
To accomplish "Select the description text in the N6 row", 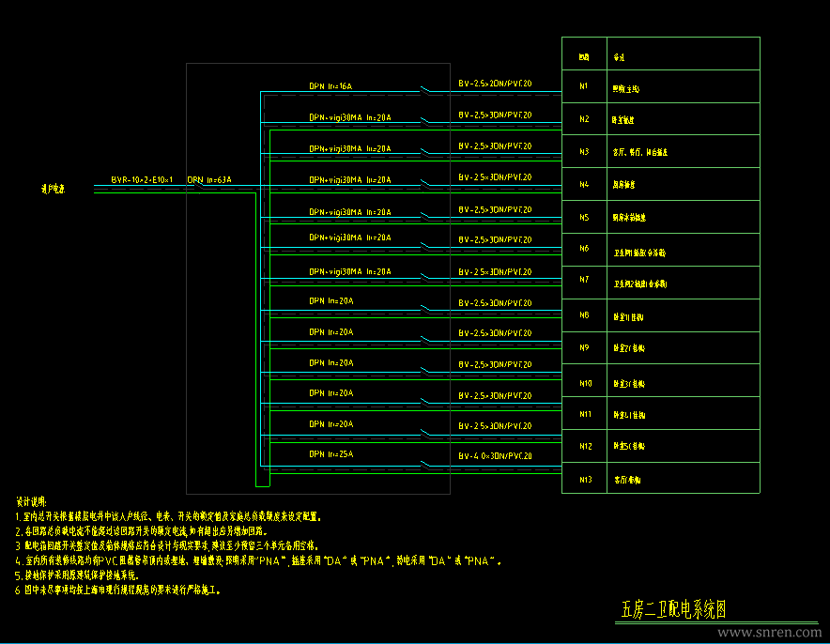I will tap(639, 253).
